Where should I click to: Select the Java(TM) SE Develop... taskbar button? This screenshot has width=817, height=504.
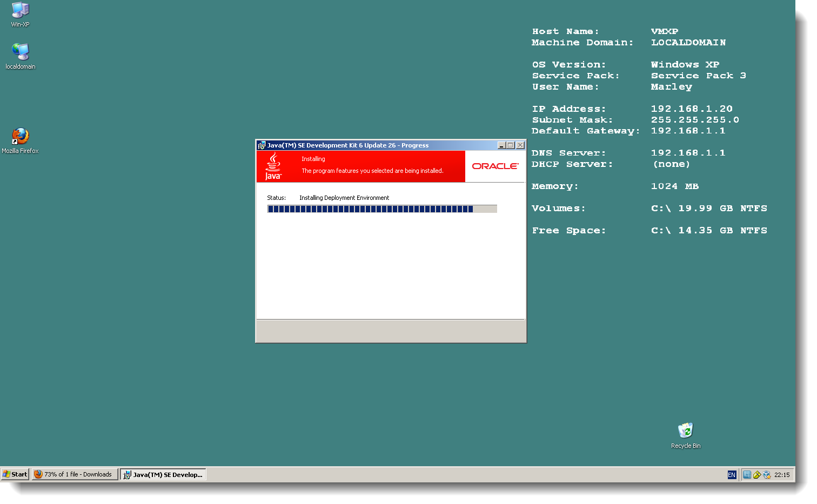163,474
